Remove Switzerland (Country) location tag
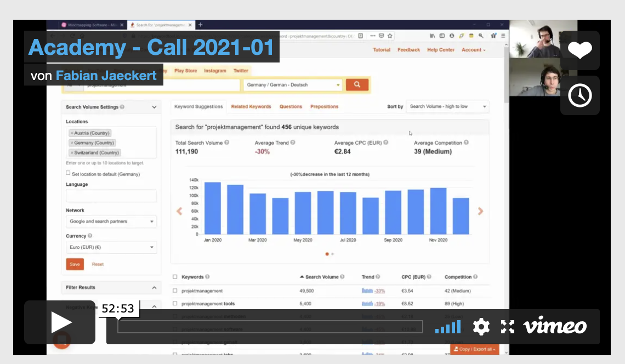 [x=72, y=153]
